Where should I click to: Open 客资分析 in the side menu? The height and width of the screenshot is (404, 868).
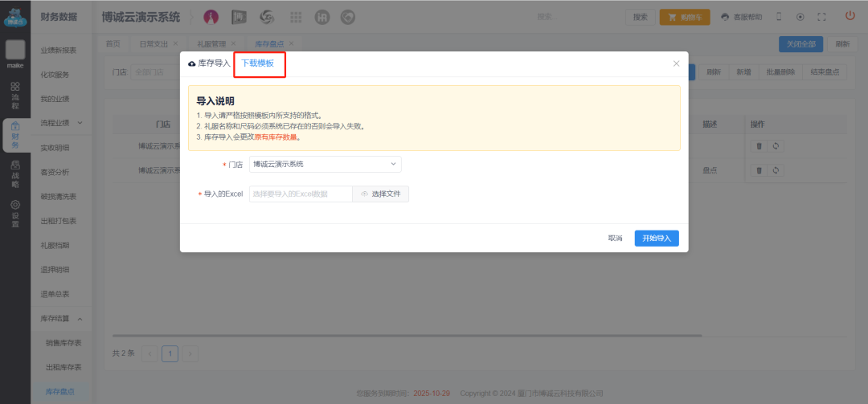55,172
